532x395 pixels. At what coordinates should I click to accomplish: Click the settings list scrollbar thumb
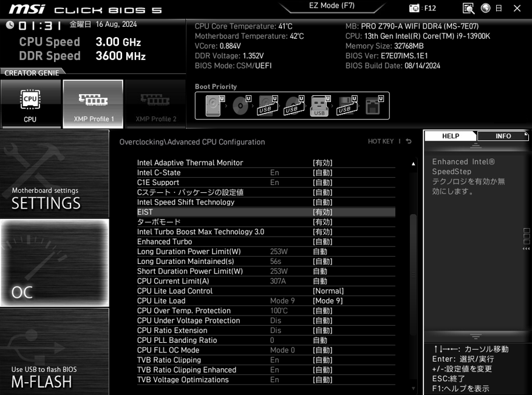(413, 275)
